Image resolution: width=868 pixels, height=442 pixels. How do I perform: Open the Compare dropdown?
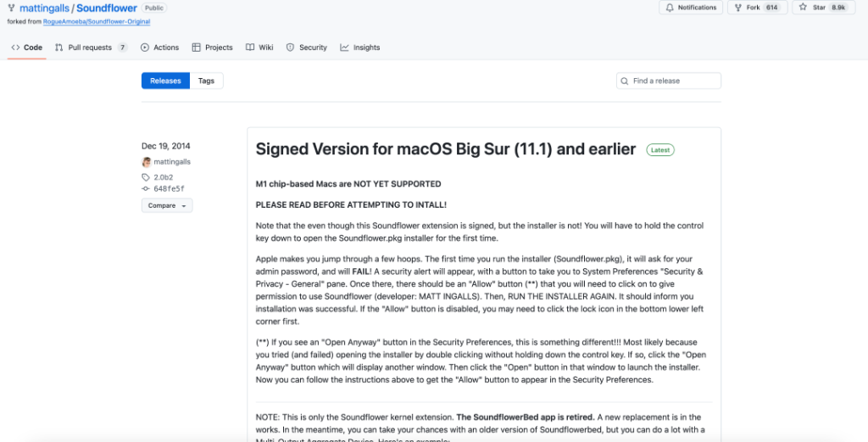pos(167,205)
